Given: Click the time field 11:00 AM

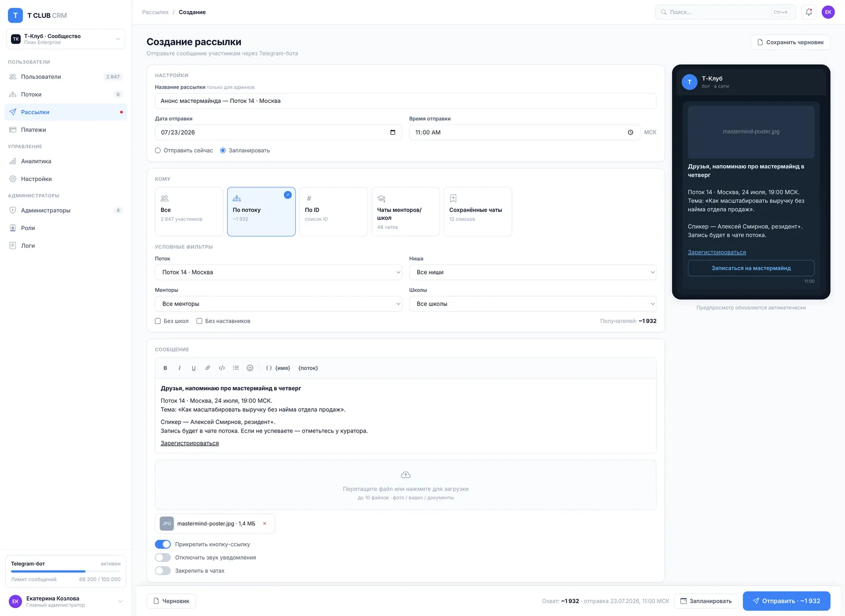Looking at the screenshot, I should coord(524,132).
